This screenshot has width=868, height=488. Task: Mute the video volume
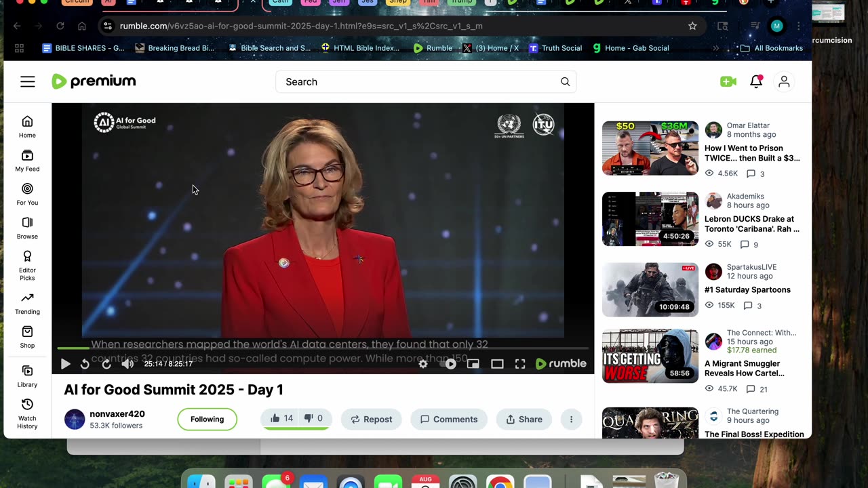click(127, 364)
